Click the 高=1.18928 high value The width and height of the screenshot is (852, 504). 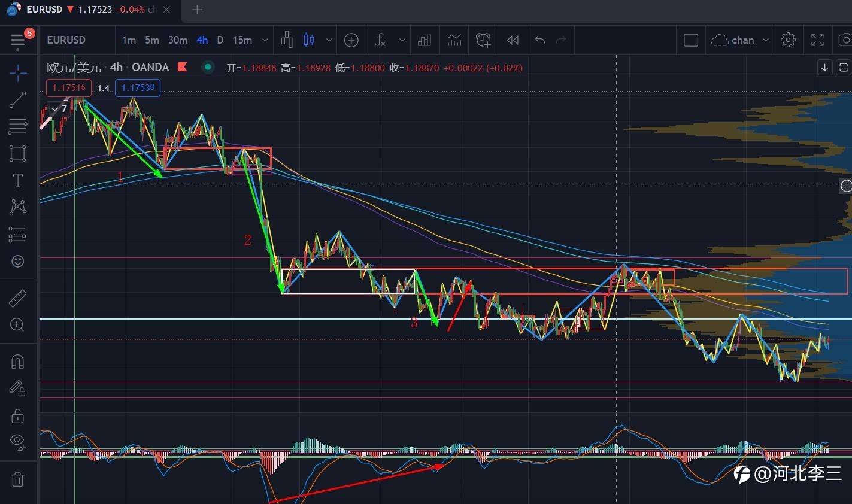pyautogui.click(x=305, y=68)
